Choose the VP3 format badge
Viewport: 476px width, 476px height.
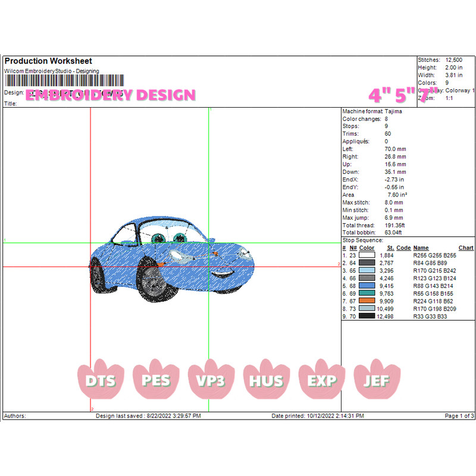click(211, 380)
